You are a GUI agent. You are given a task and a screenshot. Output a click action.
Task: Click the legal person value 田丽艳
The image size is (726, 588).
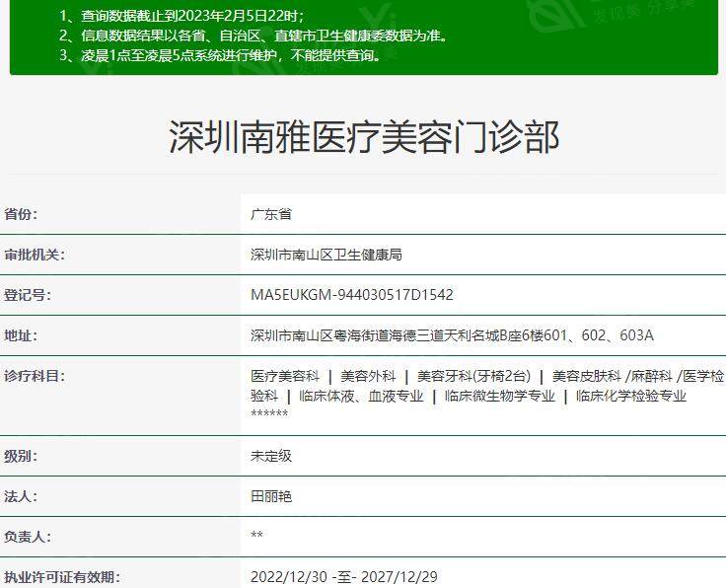point(271,497)
